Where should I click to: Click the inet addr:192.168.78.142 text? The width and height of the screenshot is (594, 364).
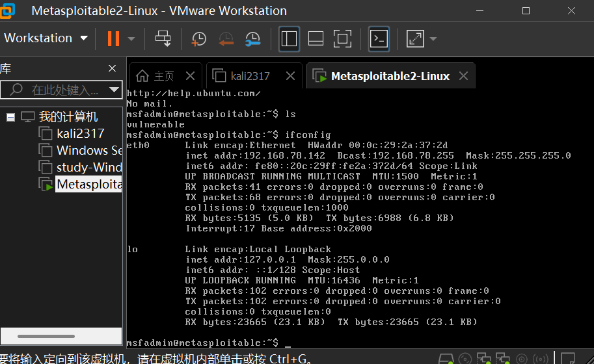click(255, 155)
